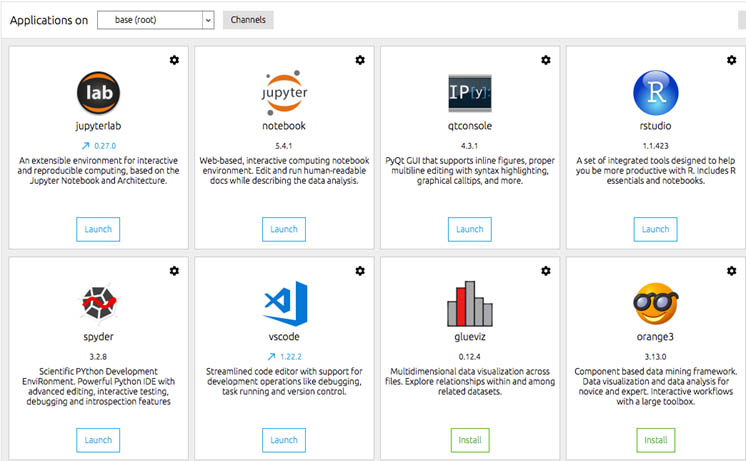Click the orange3 description text

pos(656,386)
